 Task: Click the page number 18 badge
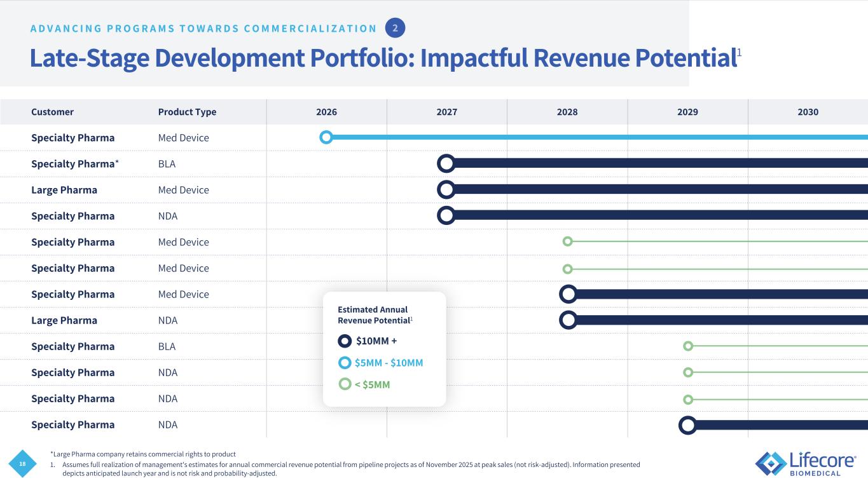23,464
